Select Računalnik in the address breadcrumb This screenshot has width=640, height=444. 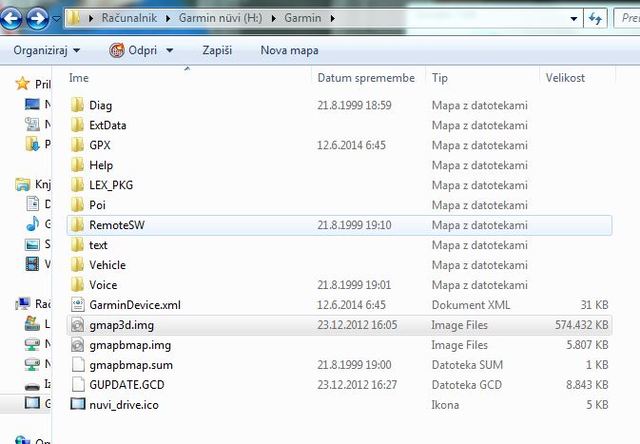[129, 18]
